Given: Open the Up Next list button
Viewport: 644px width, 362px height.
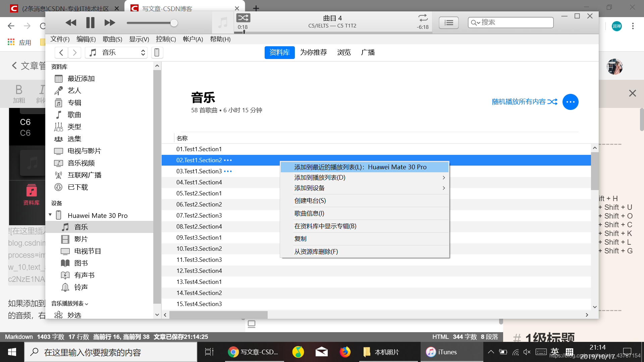Looking at the screenshot, I should (448, 22).
